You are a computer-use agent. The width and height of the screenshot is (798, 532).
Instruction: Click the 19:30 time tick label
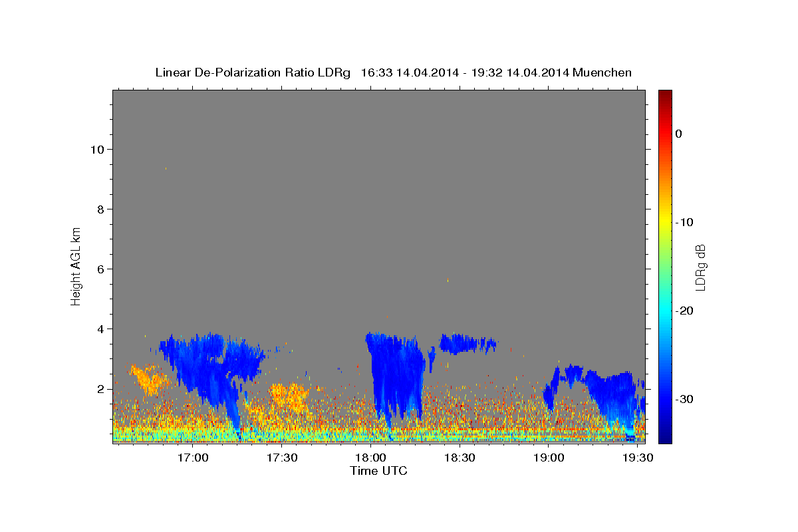point(636,458)
